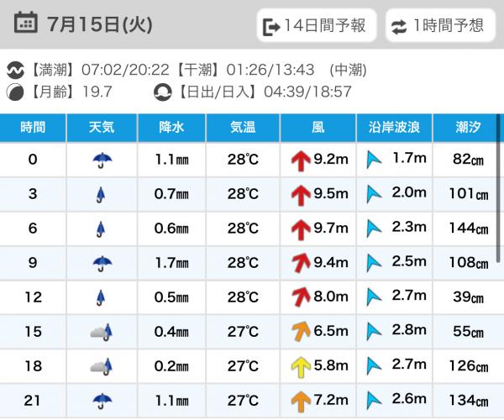This screenshot has height=420, width=504.
Task: Open the 14日間予報 forecast
Action: coord(315,25)
